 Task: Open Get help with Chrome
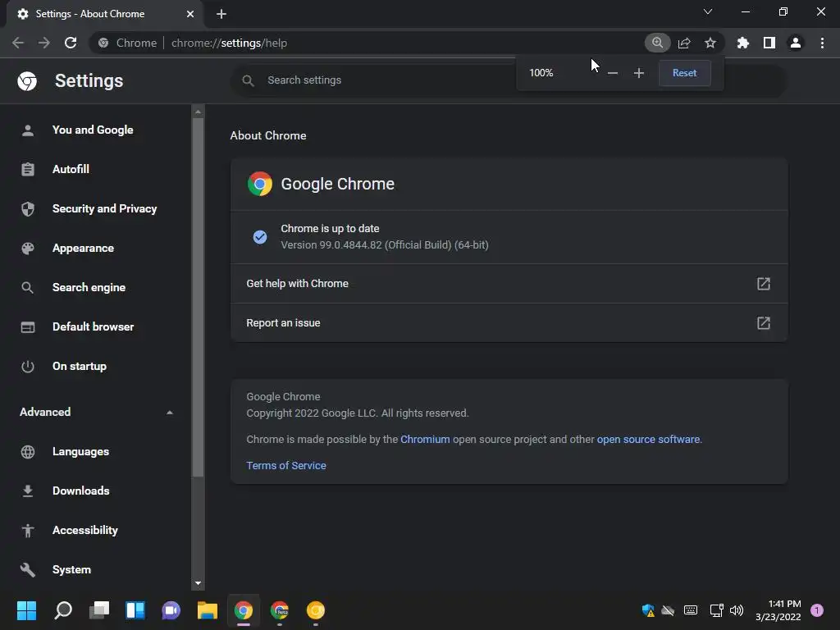(x=509, y=283)
